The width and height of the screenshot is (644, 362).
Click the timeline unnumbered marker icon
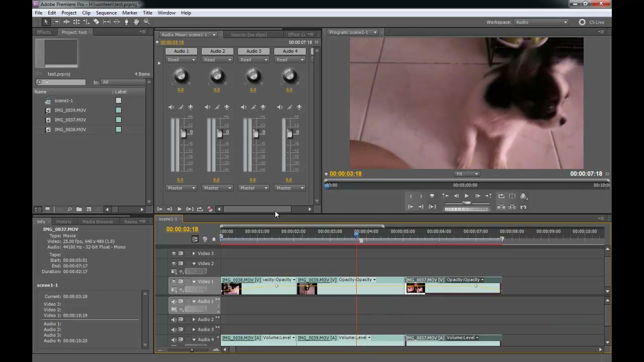point(214,239)
